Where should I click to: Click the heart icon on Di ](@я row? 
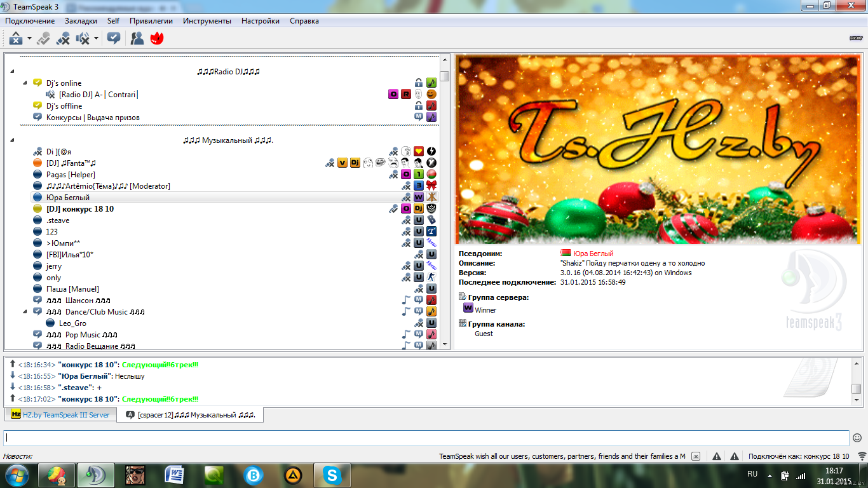[x=419, y=152]
